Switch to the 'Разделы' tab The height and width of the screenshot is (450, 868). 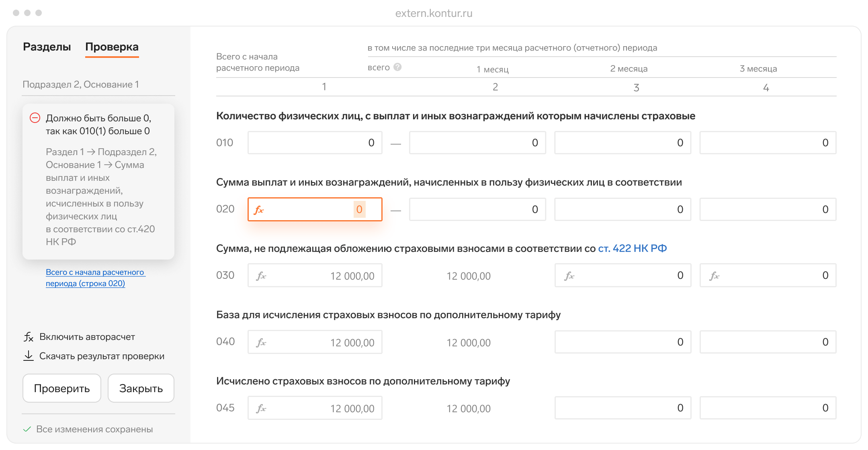click(47, 47)
